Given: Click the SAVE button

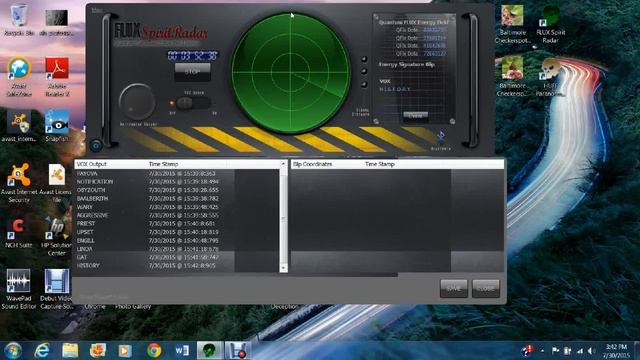Looking at the screenshot, I should pyautogui.click(x=454, y=288).
